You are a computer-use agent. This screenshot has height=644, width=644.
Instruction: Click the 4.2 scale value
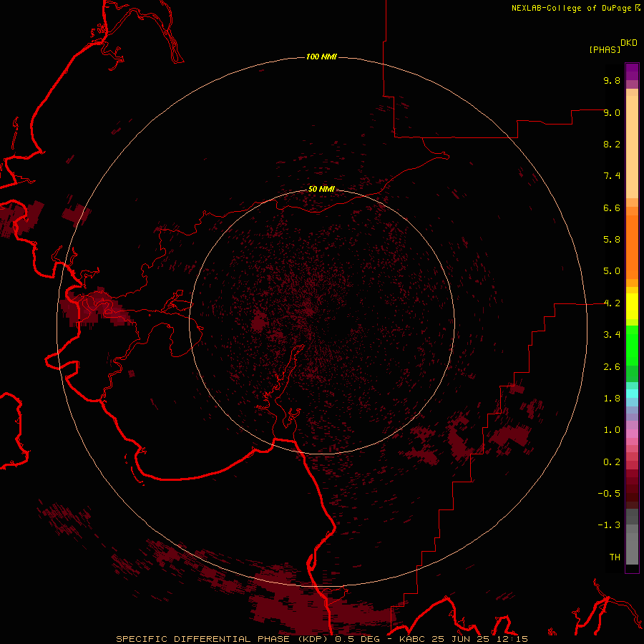(x=612, y=303)
